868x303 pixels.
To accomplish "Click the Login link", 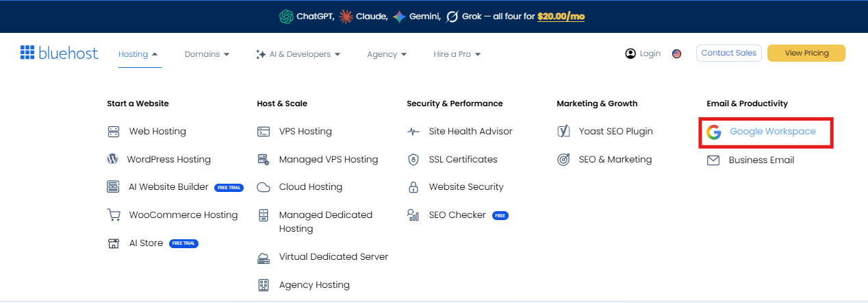I will pos(650,53).
